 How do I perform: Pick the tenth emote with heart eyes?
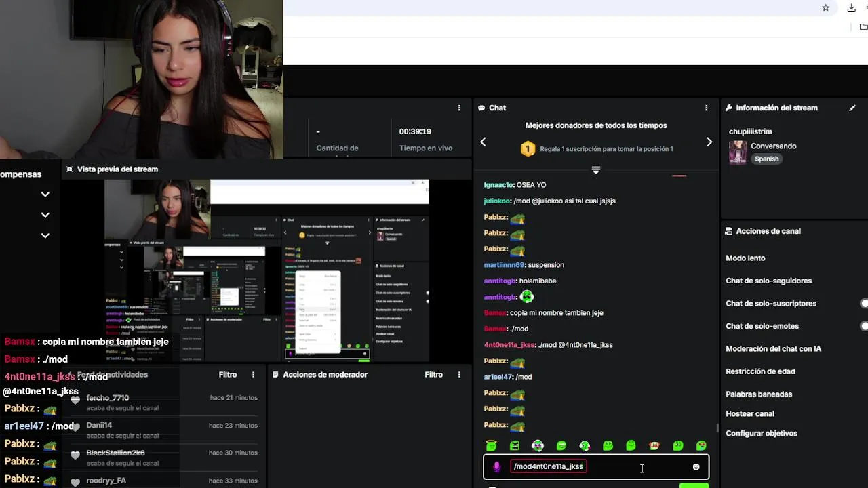coord(701,445)
